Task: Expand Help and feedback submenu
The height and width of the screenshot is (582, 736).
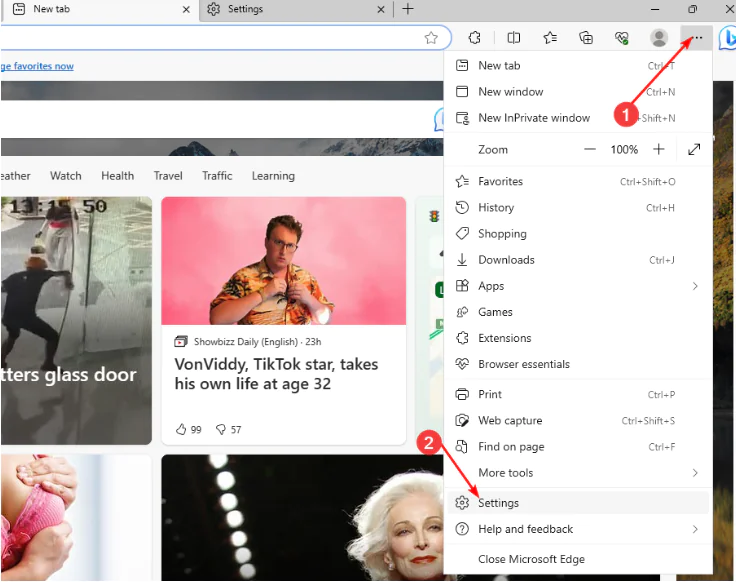Action: [x=694, y=529]
